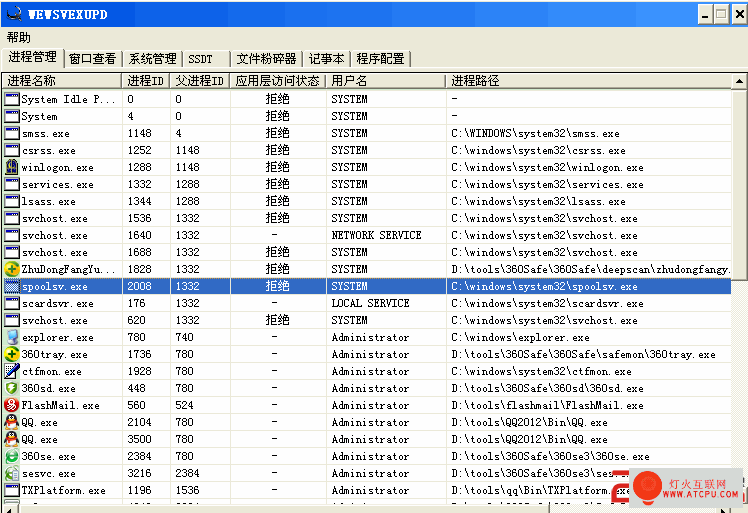
Task: Click the smss.exe process icon
Action: 11,133
